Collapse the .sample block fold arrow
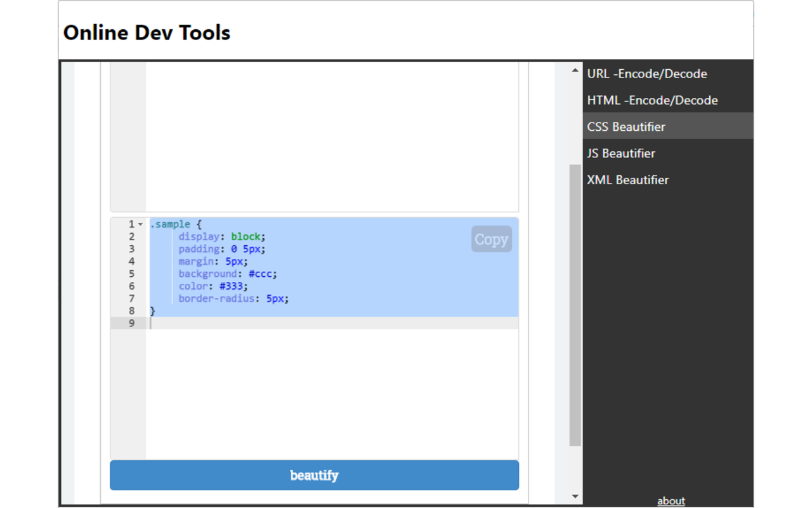Image resolution: width=812 pixels, height=508 pixels. click(x=141, y=224)
